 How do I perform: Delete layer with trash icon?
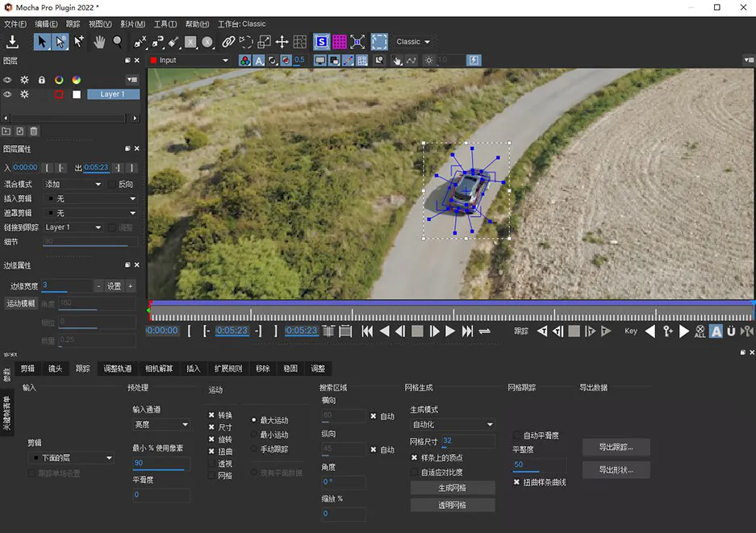click(34, 131)
